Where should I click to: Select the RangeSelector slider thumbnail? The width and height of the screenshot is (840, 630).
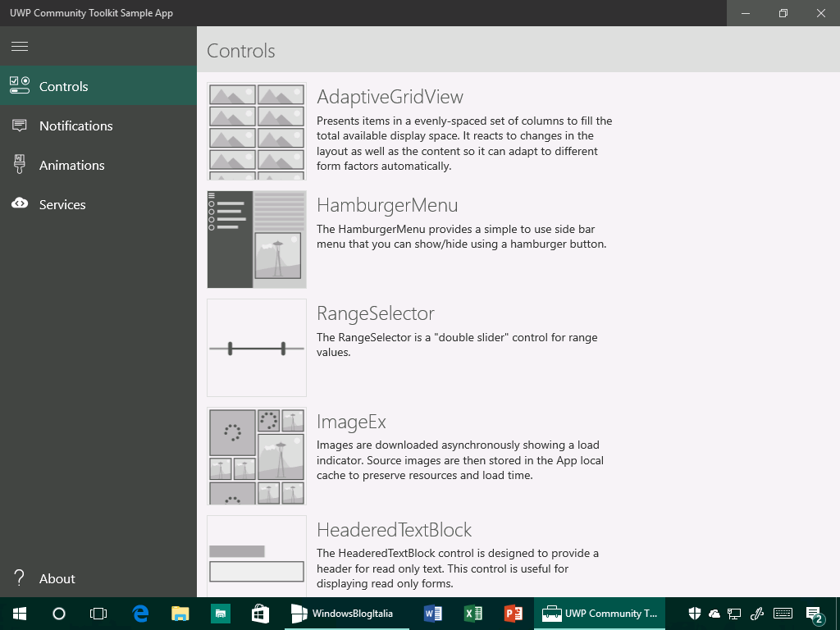[257, 348]
